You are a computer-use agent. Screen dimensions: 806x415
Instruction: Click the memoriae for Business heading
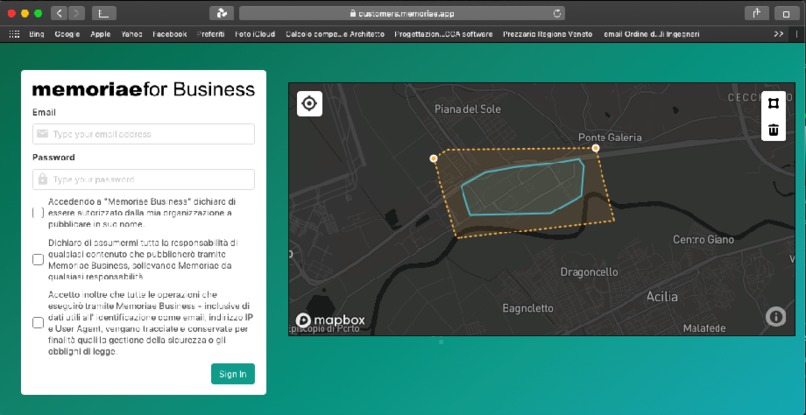(x=143, y=89)
